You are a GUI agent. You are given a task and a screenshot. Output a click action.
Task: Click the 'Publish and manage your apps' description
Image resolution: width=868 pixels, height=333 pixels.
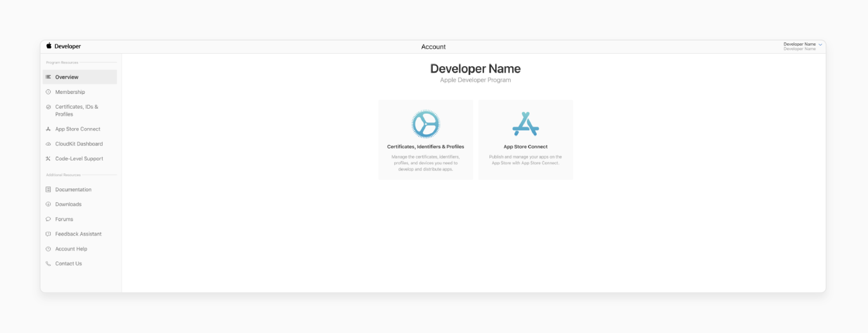(526, 160)
